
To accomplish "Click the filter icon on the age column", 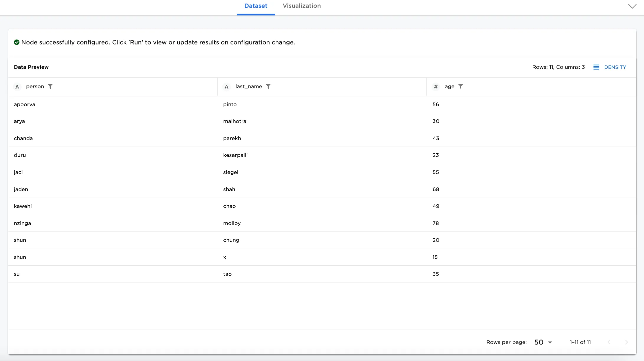I will [461, 86].
